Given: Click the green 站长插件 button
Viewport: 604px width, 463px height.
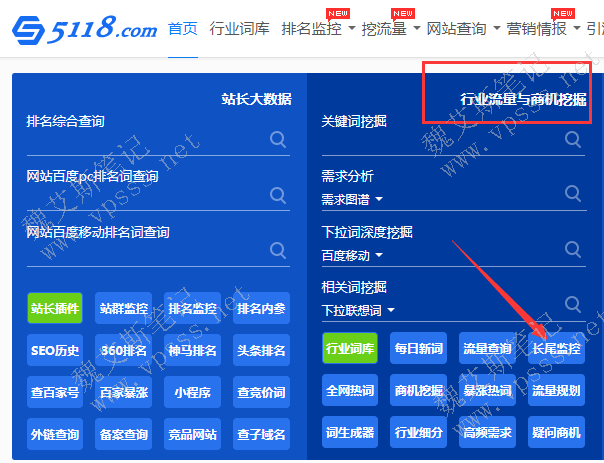Looking at the screenshot, I should coord(55,309).
